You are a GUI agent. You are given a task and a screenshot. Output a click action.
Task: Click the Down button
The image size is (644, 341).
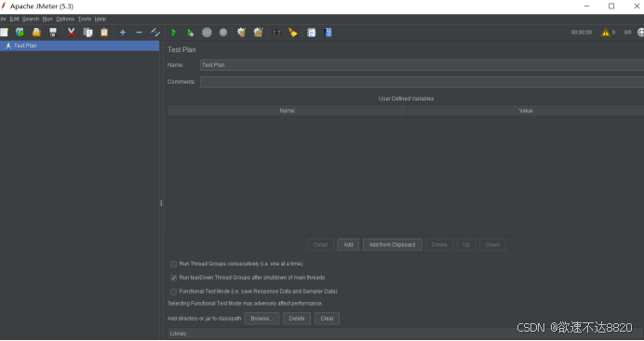pyautogui.click(x=492, y=245)
